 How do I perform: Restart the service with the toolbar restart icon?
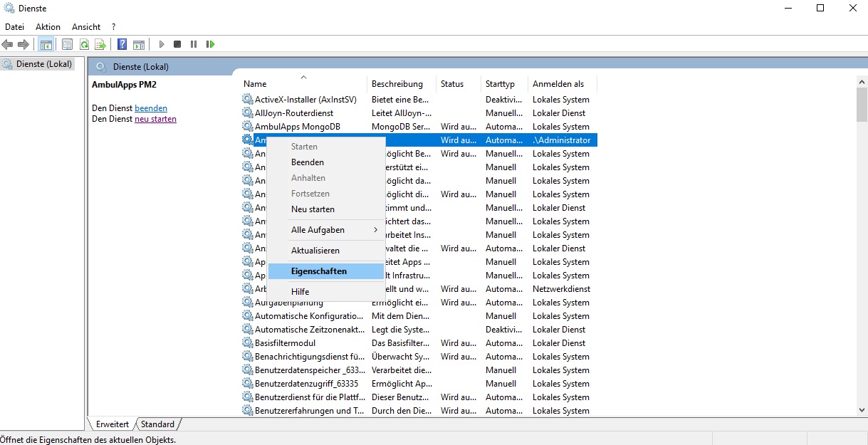point(210,44)
